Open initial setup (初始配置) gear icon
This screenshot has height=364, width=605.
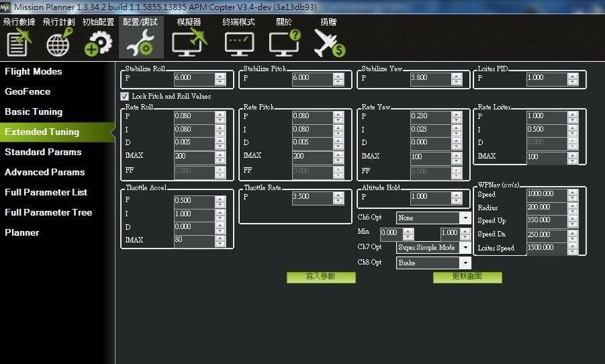pos(99,43)
